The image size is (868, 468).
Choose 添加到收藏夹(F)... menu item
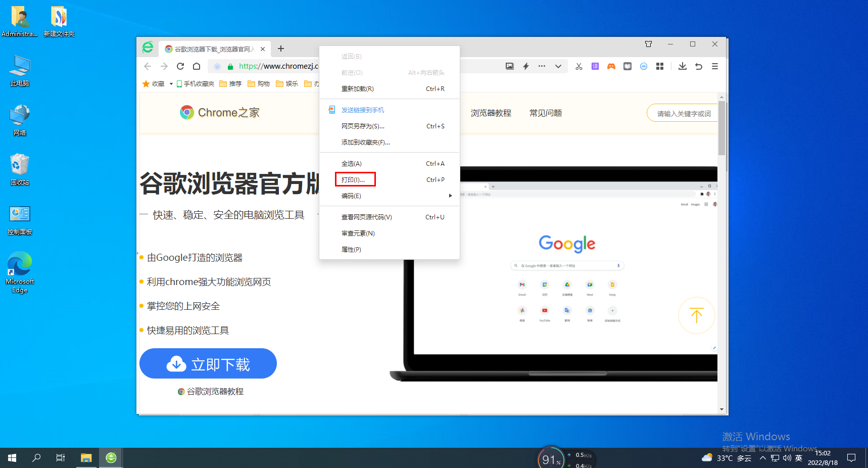(390, 142)
